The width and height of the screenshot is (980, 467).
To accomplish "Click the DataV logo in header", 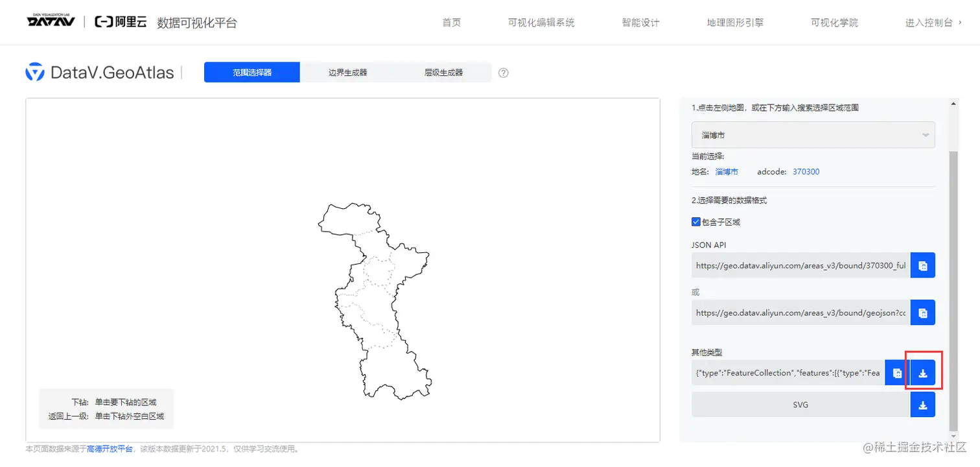I will [52, 21].
